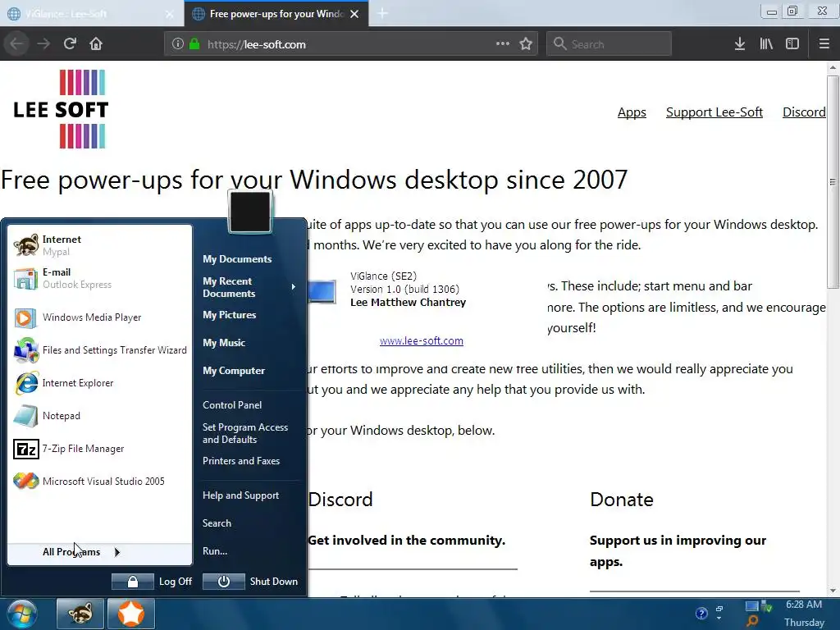Launch Internet Explorer from Start menu
The width and height of the screenshot is (840, 630).
click(99, 383)
